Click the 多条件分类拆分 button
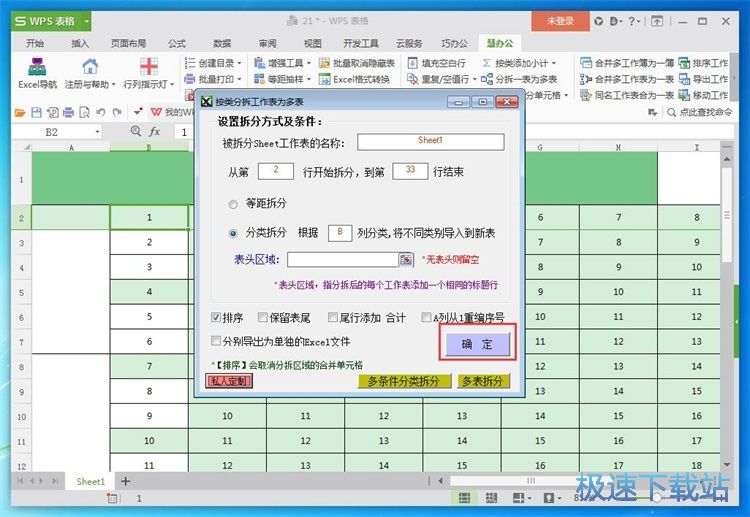Screen dimensions: 750x517 tap(404, 381)
